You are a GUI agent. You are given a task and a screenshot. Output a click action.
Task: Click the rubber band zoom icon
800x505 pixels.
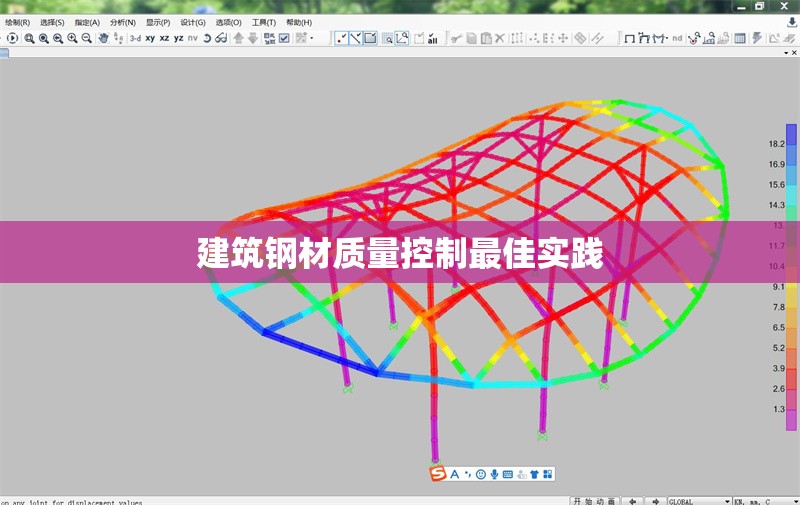30,38
